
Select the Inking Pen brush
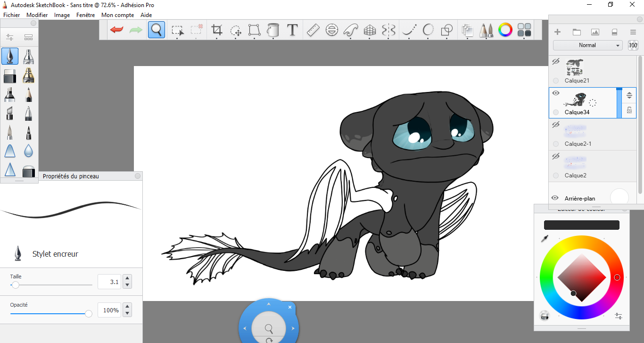[x=10, y=56]
